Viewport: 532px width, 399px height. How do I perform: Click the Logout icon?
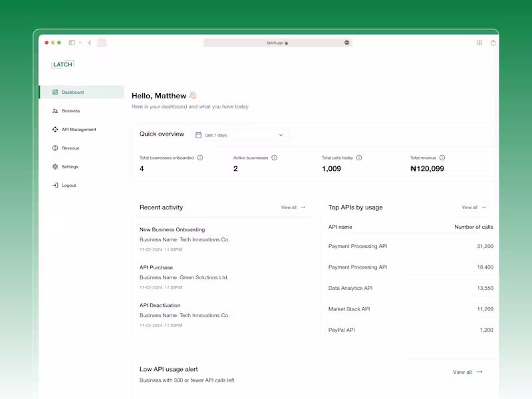point(55,185)
